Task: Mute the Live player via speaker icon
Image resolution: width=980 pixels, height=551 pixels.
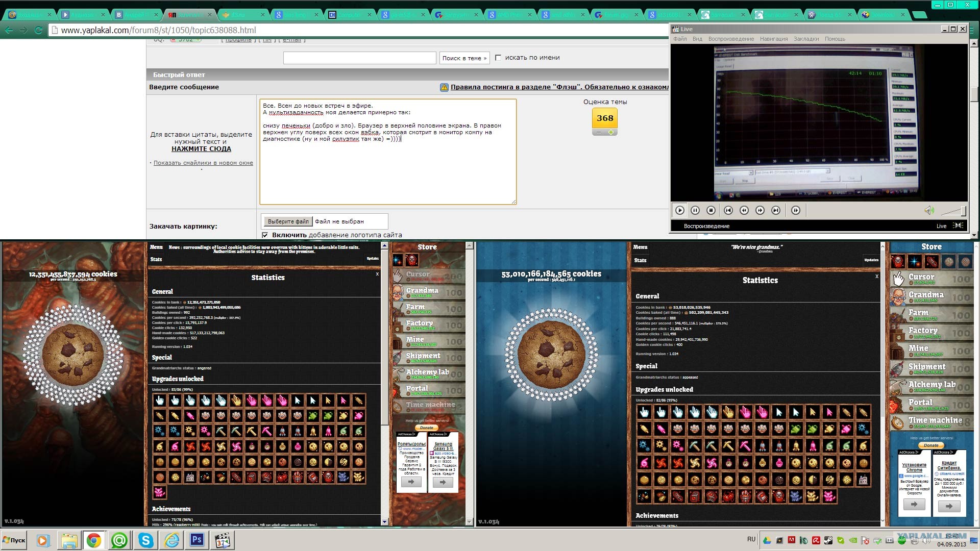Action: click(x=929, y=210)
